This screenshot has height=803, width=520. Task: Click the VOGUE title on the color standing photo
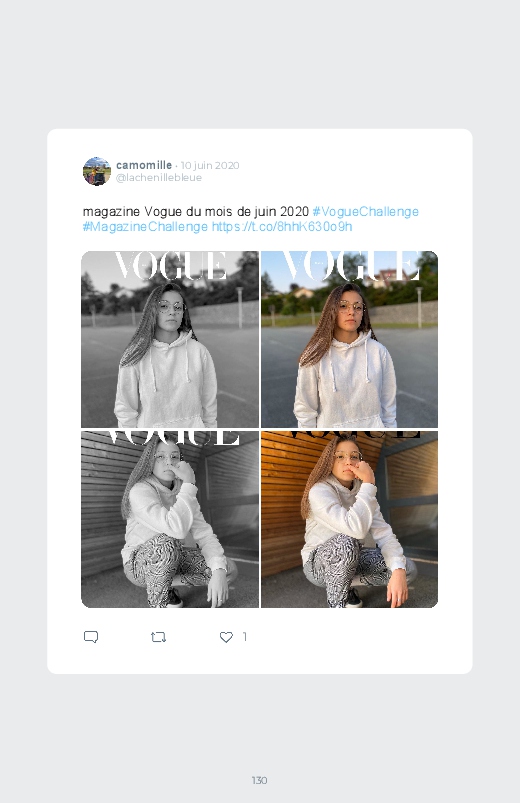tap(351, 265)
